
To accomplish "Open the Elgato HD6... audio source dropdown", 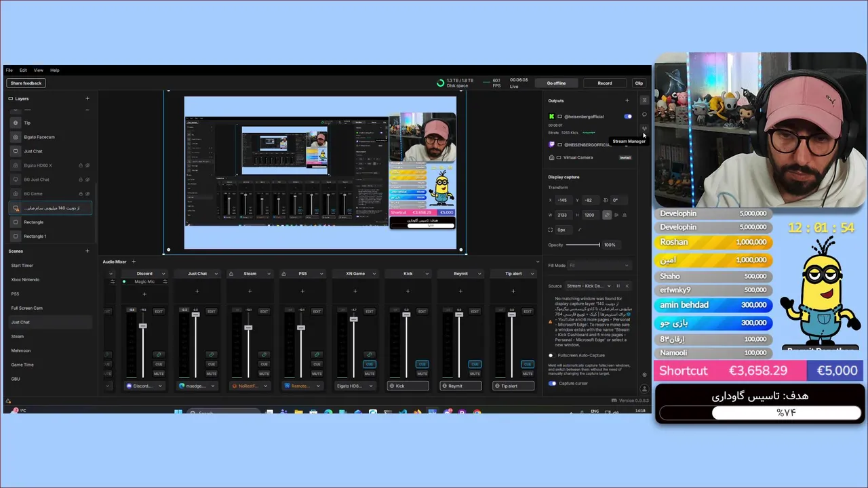I will click(x=355, y=386).
